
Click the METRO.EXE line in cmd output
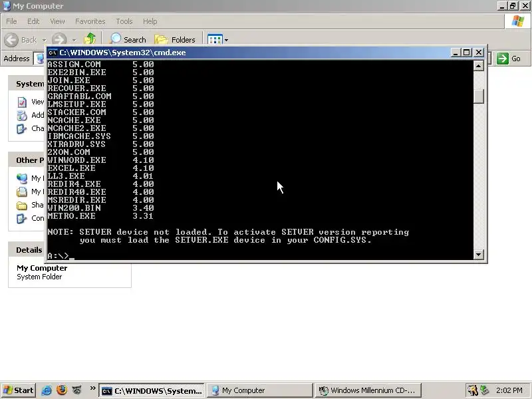pyautogui.click(x=100, y=216)
